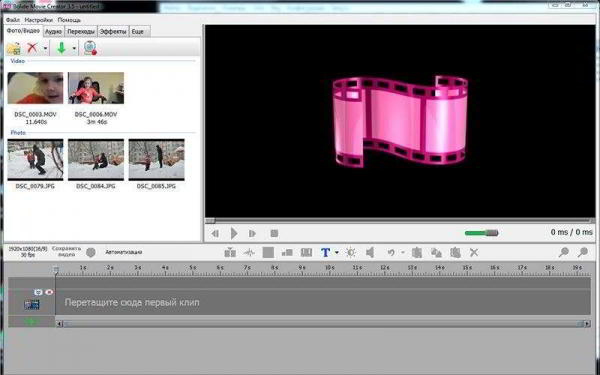
Task: Click the undo arrow icon
Action: pyautogui.click(x=391, y=253)
